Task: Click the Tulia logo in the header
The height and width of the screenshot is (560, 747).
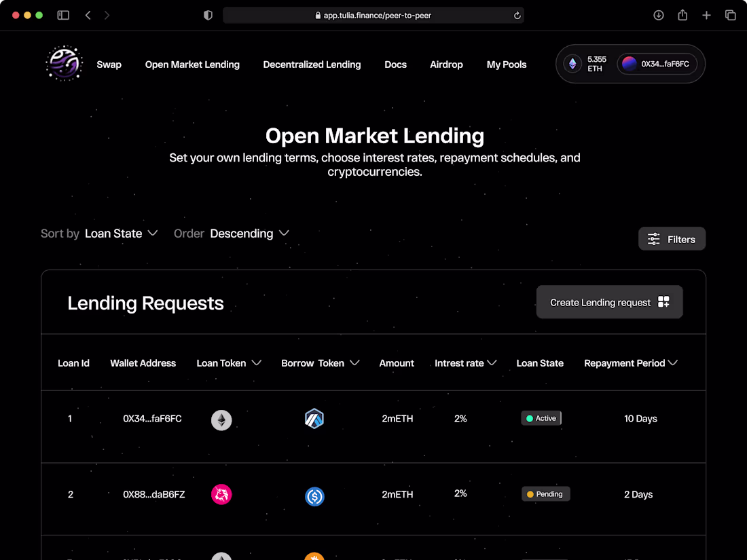Action: pos(63,63)
